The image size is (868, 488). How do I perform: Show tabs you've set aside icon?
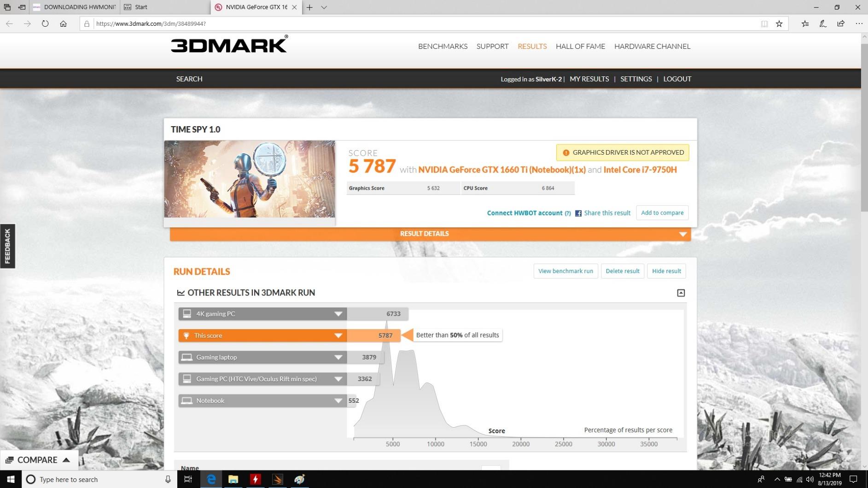7,7
